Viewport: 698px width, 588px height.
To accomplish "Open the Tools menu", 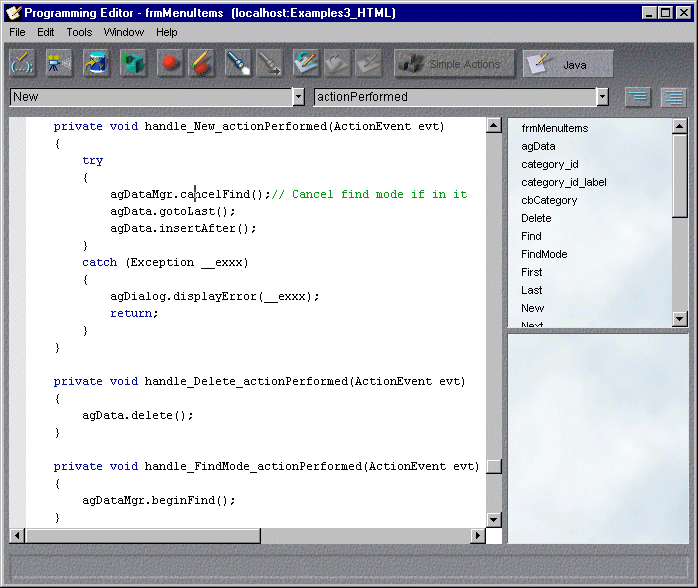I will [x=79, y=32].
